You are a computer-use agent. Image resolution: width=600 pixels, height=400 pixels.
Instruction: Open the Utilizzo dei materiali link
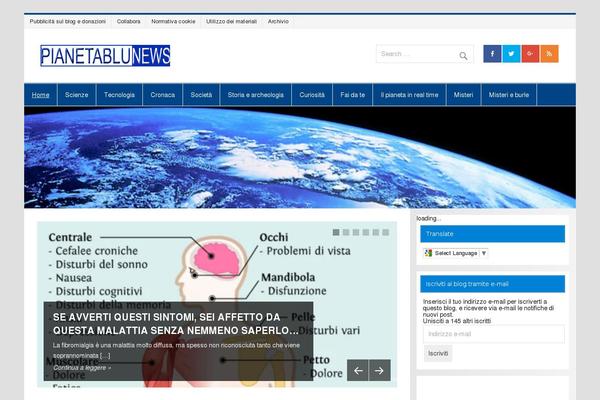232,21
